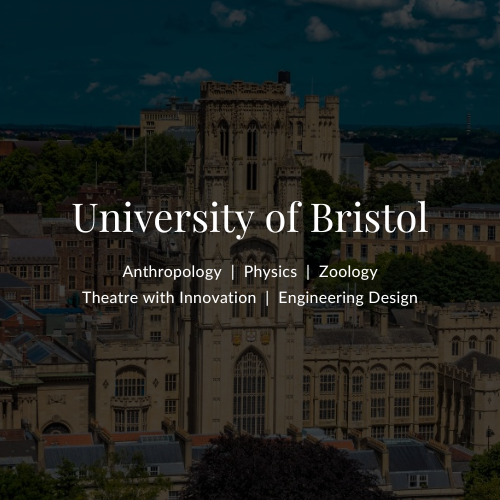
Task: Click the divider between Anthropology and Physics
Action: click(233, 272)
